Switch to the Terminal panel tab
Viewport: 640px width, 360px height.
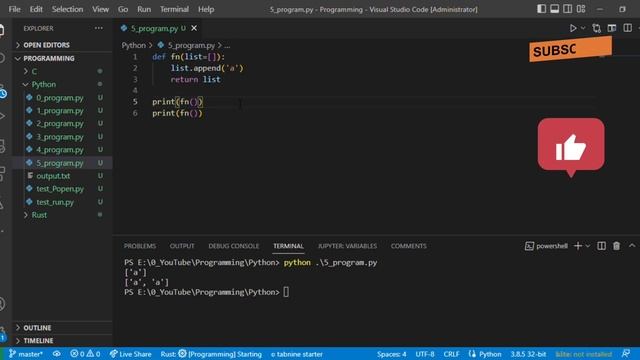pyautogui.click(x=288, y=246)
